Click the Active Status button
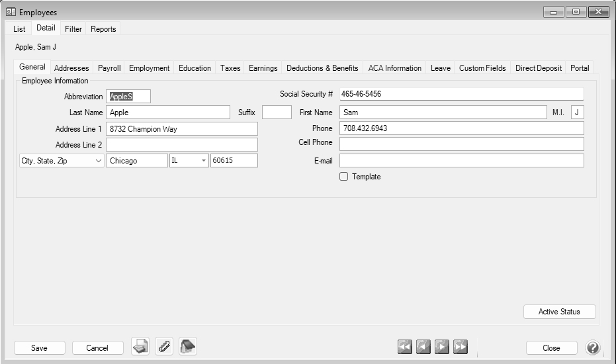 [559, 312]
